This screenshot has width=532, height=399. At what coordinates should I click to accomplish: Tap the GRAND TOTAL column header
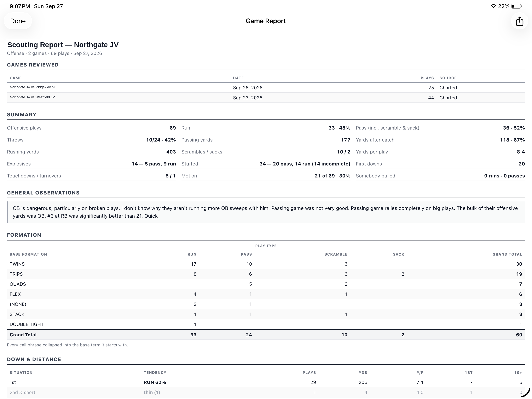tap(507, 254)
